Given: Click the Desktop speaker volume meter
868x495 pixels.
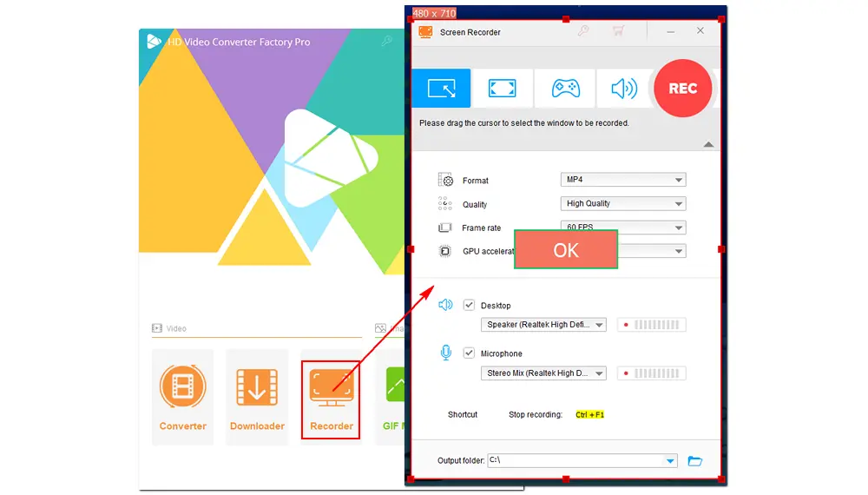Looking at the screenshot, I should [652, 325].
